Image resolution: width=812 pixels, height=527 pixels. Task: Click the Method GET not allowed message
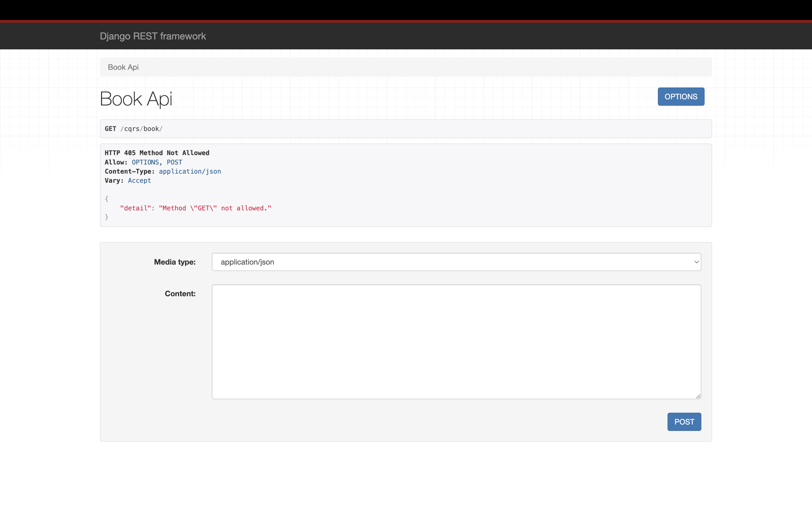215,208
